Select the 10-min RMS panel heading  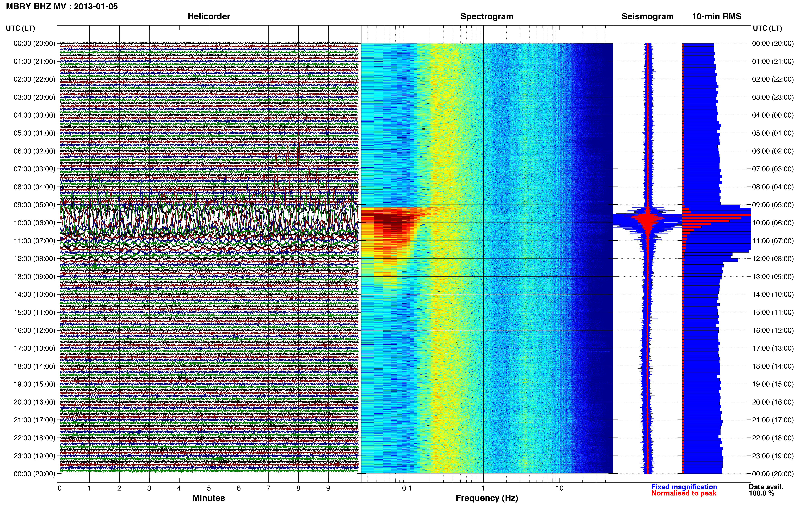pyautogui.click(x=717, y=16)
